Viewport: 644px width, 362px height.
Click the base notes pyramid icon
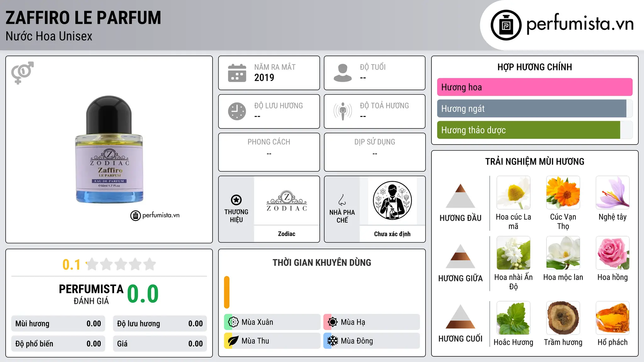pos(460,316)
